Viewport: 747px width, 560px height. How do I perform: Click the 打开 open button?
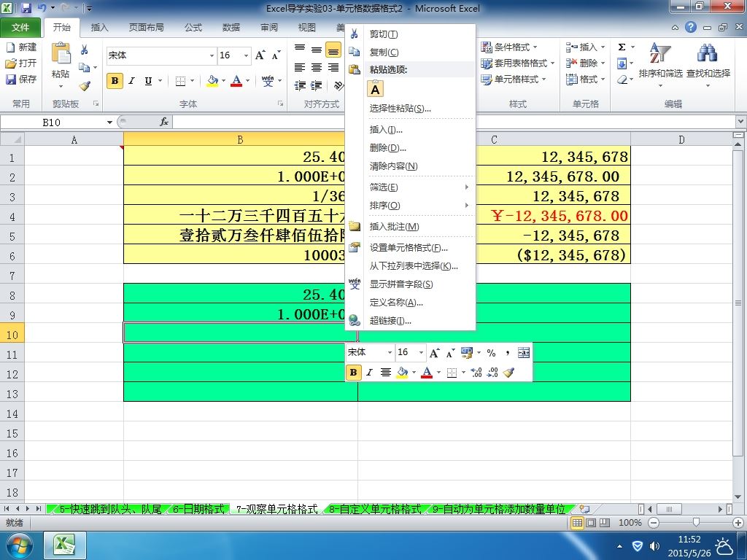point(21,63)
